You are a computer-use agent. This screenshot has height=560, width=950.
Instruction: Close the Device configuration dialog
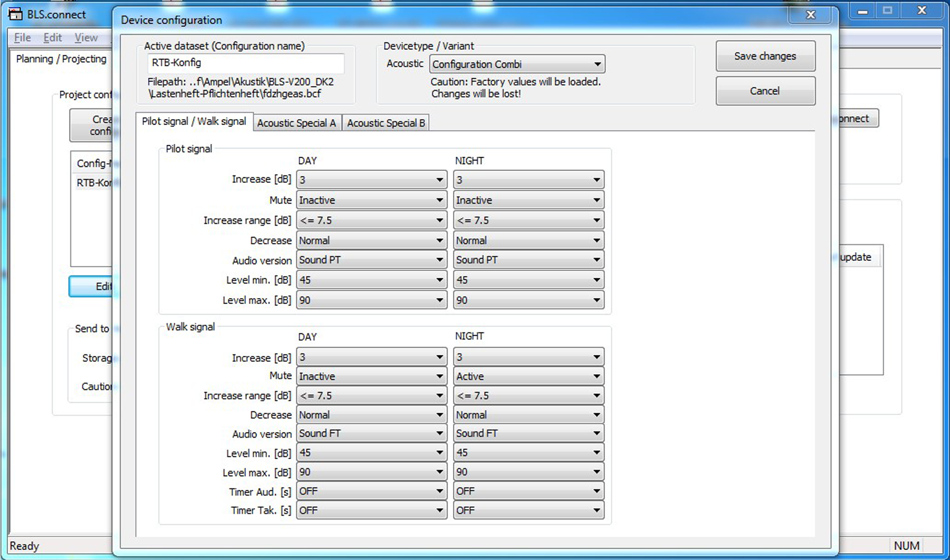(x=810, y=15)
